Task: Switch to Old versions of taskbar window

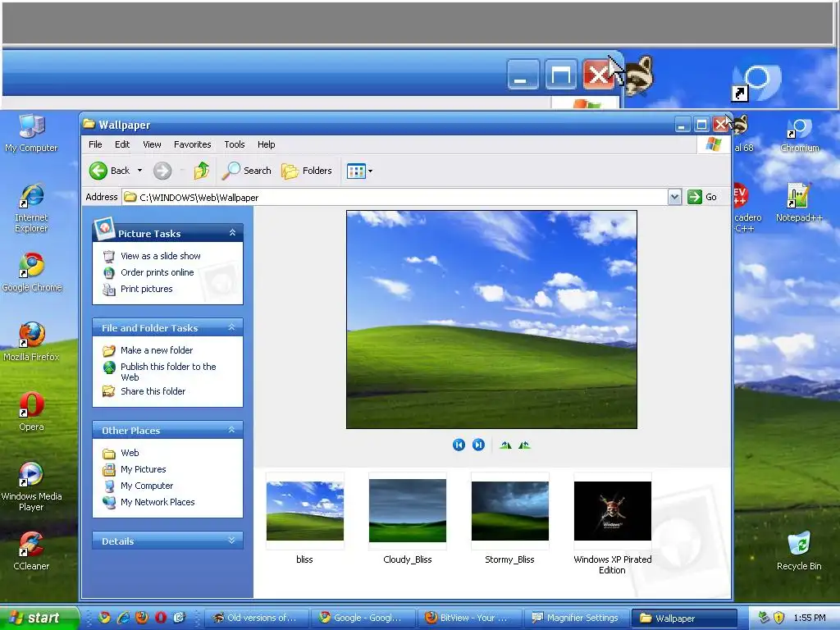Action: pos(256,619)
